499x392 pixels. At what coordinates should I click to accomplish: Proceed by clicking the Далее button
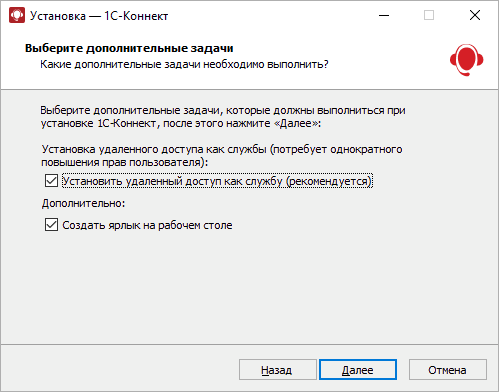[358, 370]
